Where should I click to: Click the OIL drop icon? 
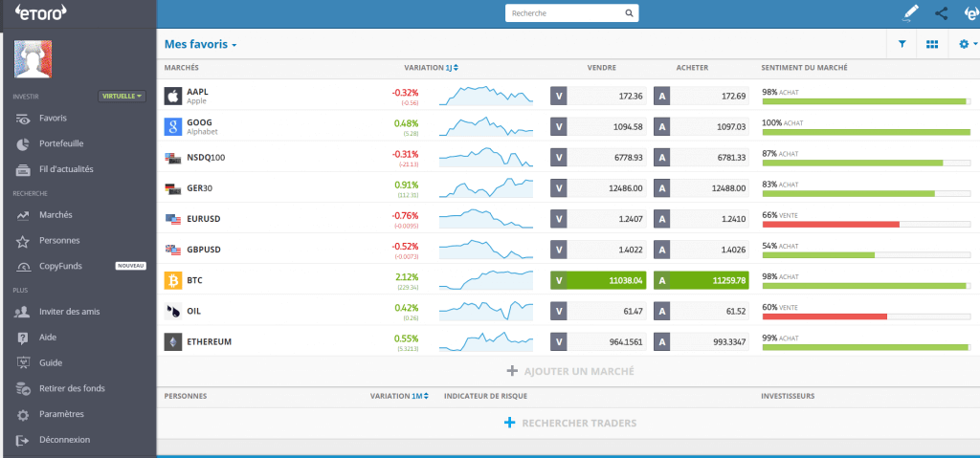pyautogui.click(x=172, y=311)
